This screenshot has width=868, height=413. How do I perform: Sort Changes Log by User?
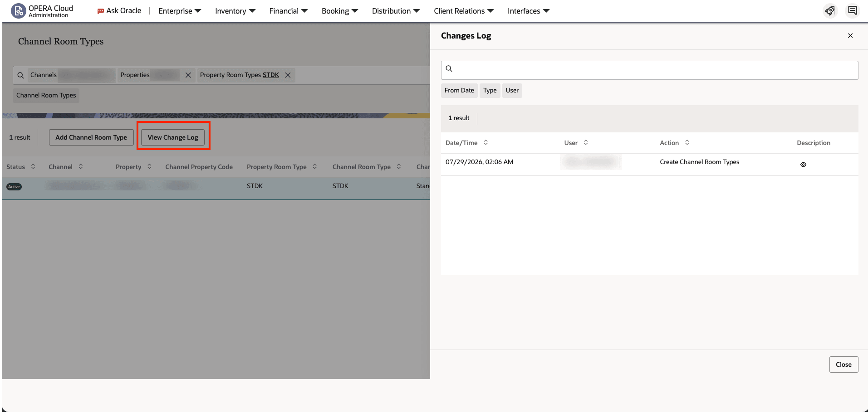coord(586,142)
